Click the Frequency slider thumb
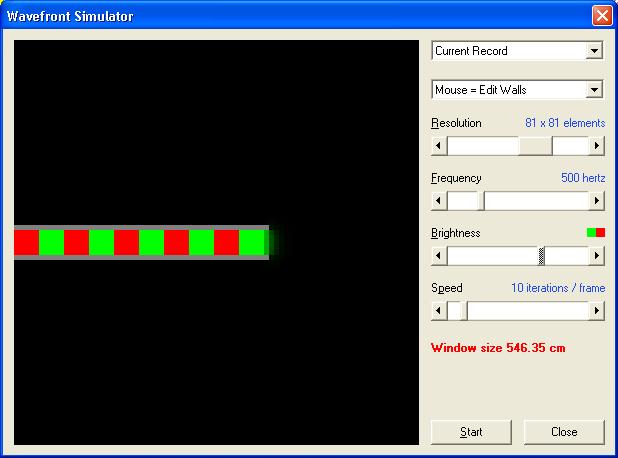 point(481,201)
